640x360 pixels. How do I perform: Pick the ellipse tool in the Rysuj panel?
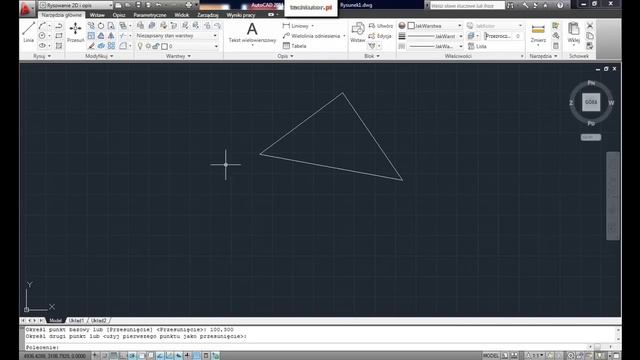pyautogui.click(x=42, y=46)
